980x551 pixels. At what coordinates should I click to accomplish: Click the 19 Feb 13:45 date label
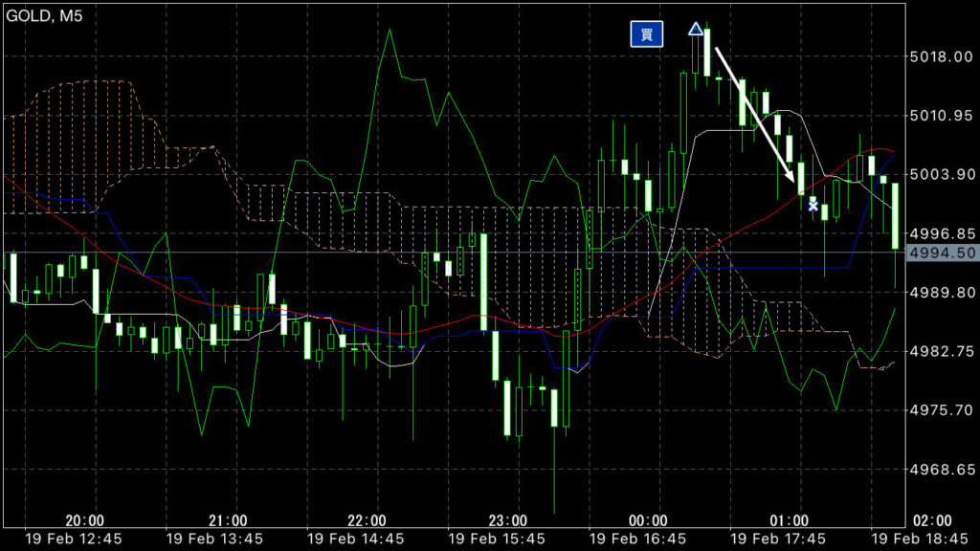pos(214,539)
